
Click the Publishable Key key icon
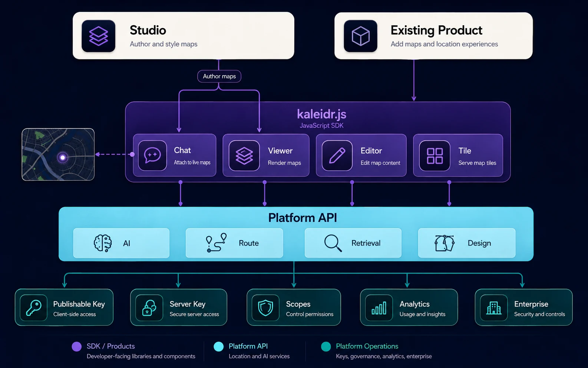(34, 308)
